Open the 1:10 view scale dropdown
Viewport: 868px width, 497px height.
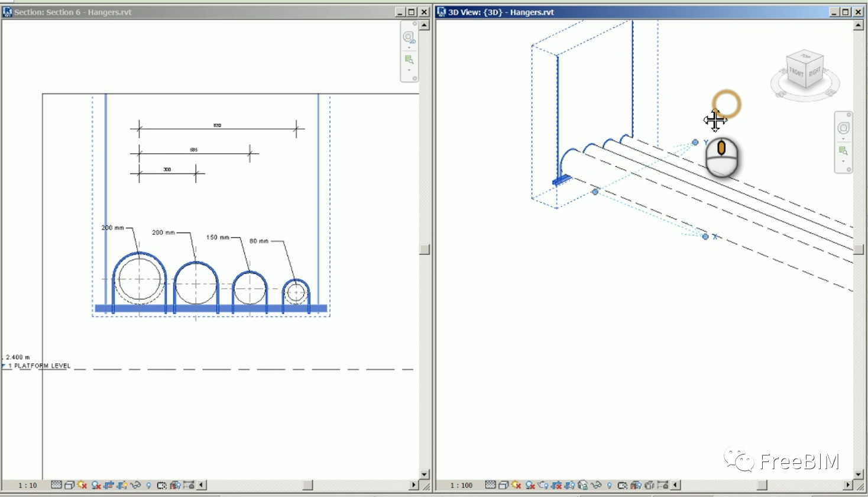click(27, 485)
